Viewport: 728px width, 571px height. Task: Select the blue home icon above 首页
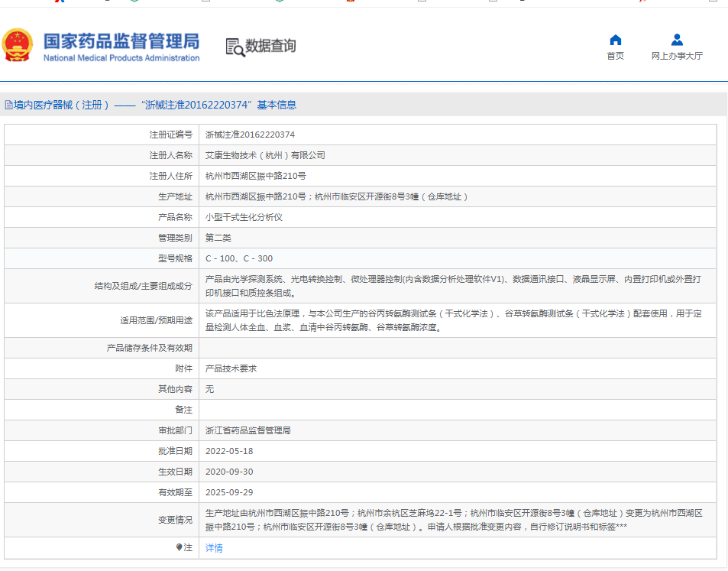tap(615, 40)
